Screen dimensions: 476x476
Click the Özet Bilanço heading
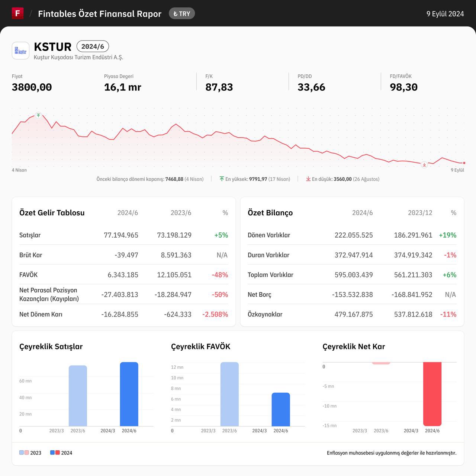click(x=270, y=213)
